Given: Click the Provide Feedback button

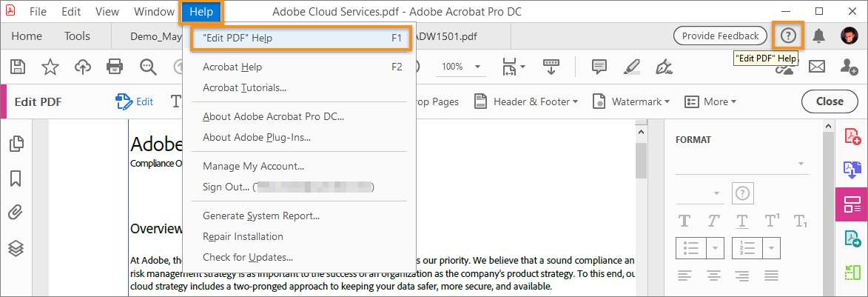Looking at the screenshot, I should click(719, 36).
